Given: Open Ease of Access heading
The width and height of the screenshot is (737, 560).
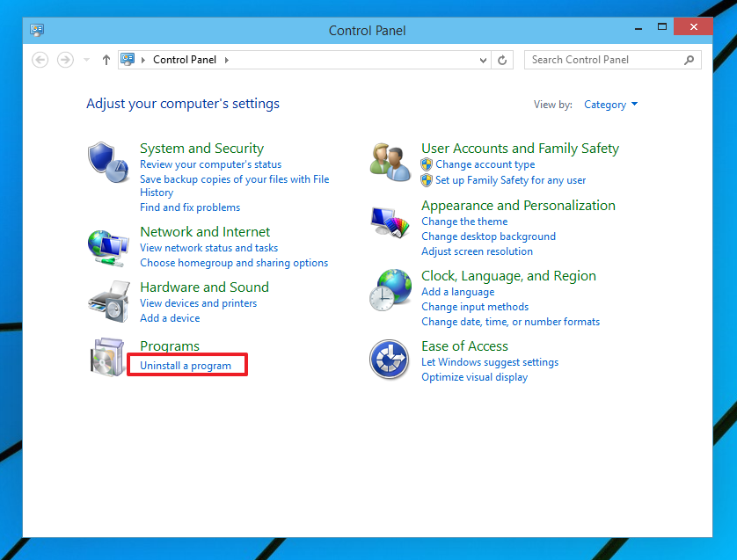Looking at the screenshot, I should click(464, 346).
